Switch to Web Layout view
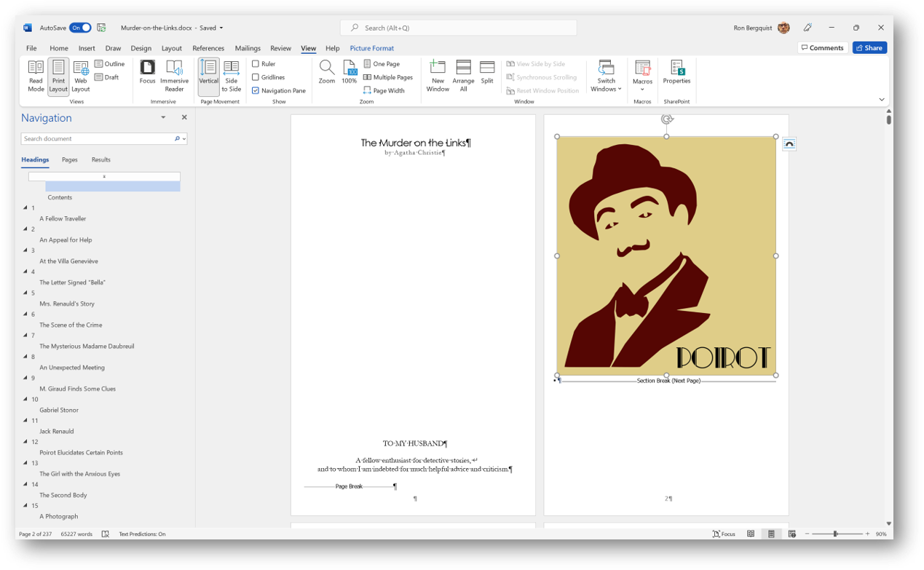The width and height of the screenshot is (924, 570). click(x=81, y=76)
